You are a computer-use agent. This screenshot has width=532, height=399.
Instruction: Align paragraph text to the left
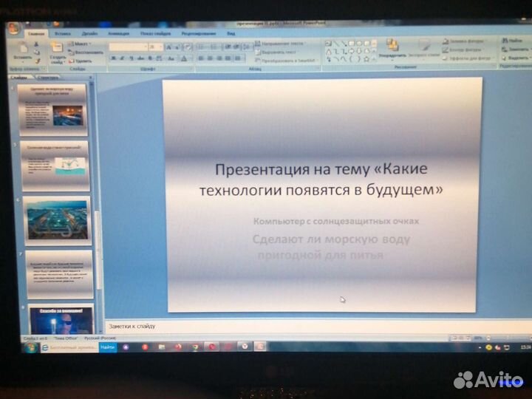[201, 58]
